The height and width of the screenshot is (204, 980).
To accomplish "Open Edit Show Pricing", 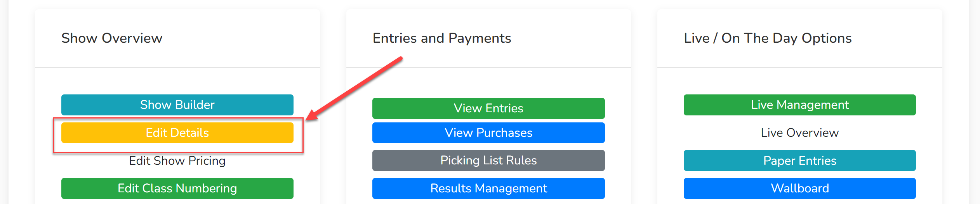I will (x=177, y=160).
